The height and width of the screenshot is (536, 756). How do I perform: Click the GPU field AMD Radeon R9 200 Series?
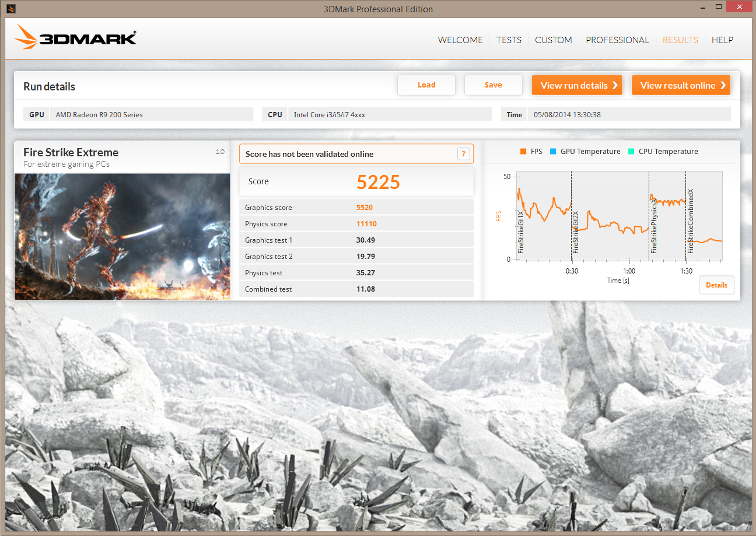152,114
